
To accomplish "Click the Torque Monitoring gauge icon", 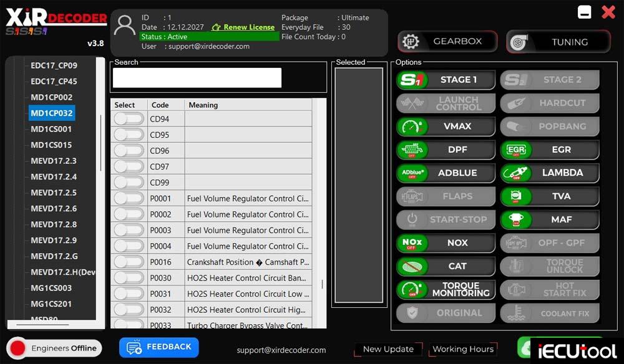I will 412,290.
